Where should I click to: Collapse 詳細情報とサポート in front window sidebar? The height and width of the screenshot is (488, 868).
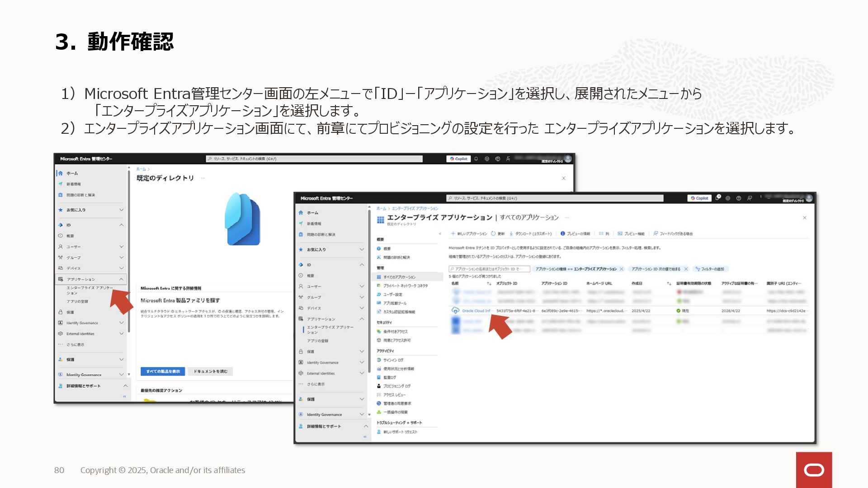click(x=366, y=426)
